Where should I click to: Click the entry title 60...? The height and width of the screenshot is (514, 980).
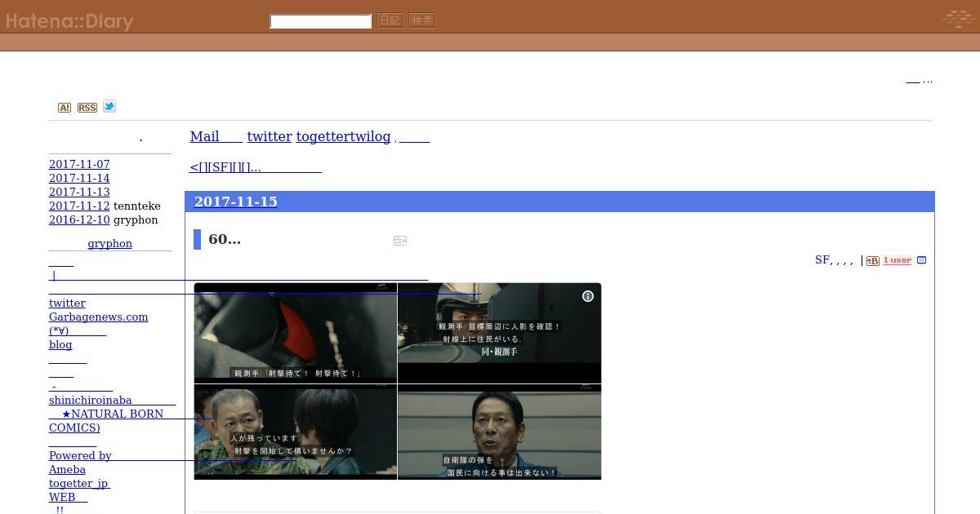[225, 240]
